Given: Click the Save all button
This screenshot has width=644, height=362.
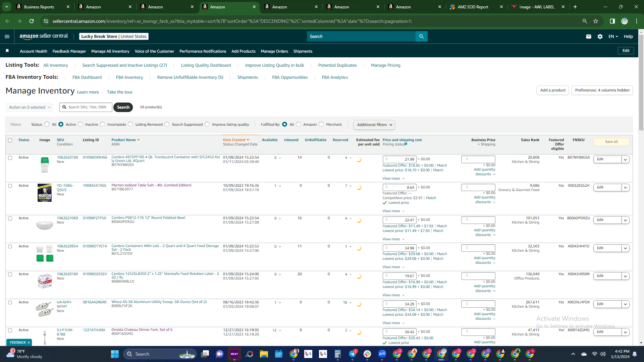Looking at the screenshot, I should pyautogui.click(x=611, y=142).
